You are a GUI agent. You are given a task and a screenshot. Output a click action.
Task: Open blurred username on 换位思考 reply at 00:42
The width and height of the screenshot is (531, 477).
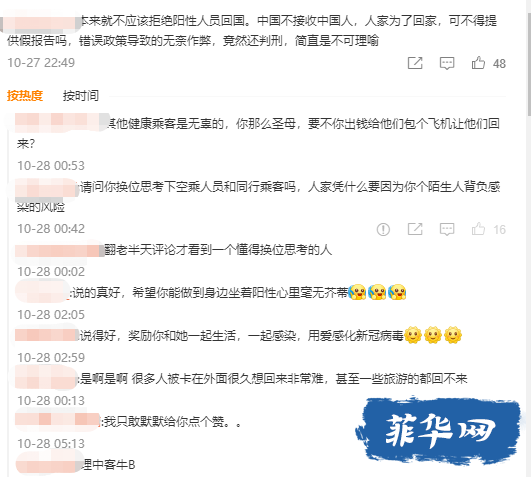click(47, 188)
